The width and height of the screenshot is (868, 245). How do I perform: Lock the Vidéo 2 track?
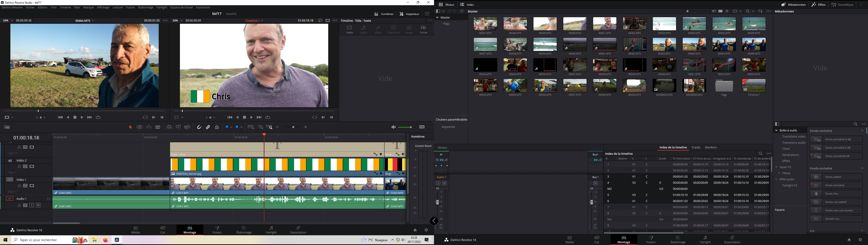[19, 167]
